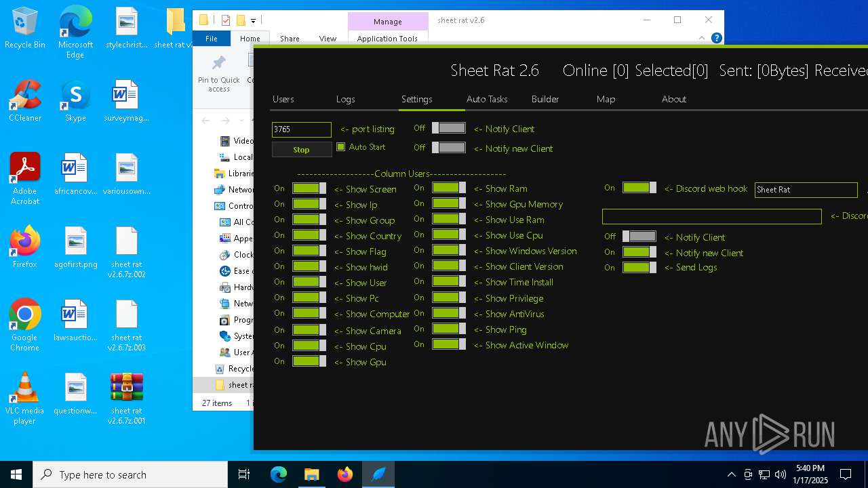868x488 pixels.
Task: Select Libraries in the Explorer navigation tree
Action: tap(234, 173)
